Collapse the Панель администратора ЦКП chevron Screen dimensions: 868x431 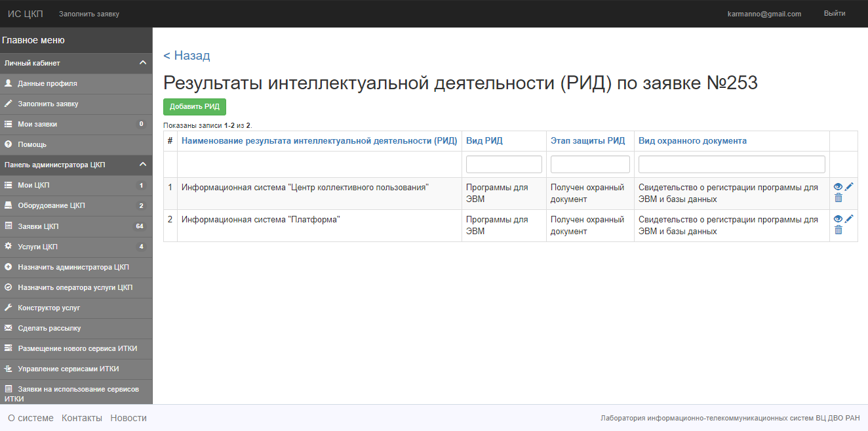[x=143, y=165]
